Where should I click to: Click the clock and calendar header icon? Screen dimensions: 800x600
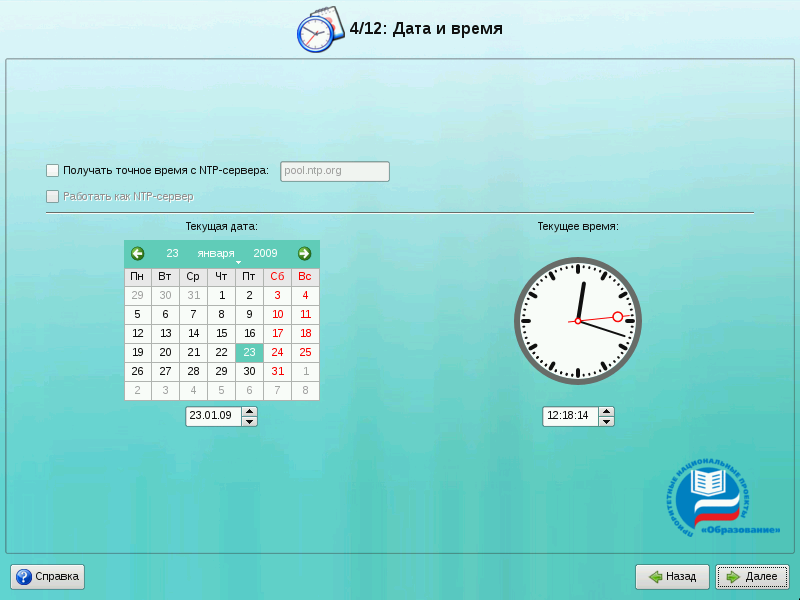pyautogui.click(x=316, y=31)
